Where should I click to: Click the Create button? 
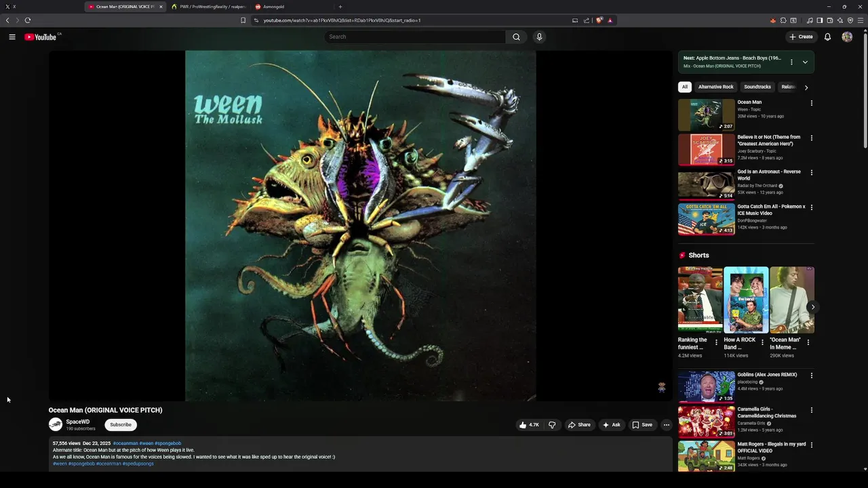pos(801,37)
